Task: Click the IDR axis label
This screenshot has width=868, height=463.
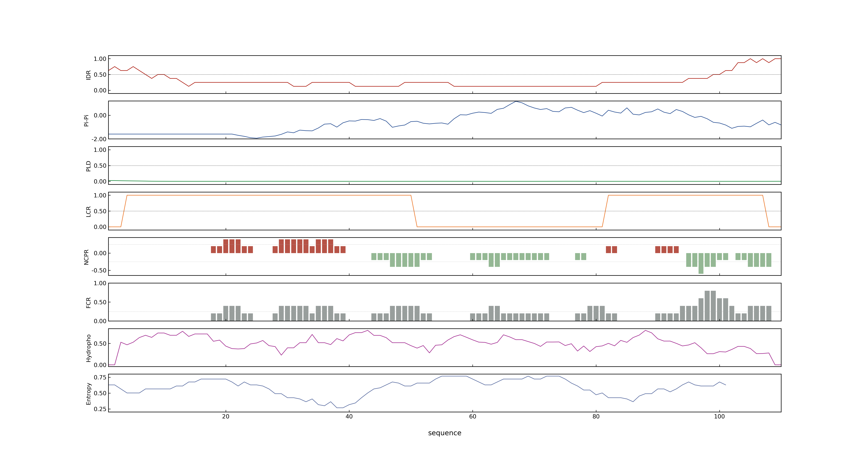Action: pyautogui.click(x=88, y=75)
